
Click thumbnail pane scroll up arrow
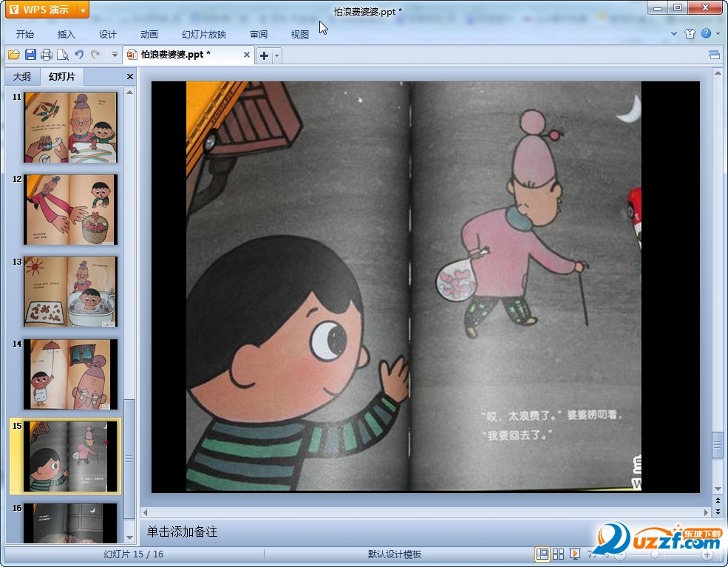129,92
